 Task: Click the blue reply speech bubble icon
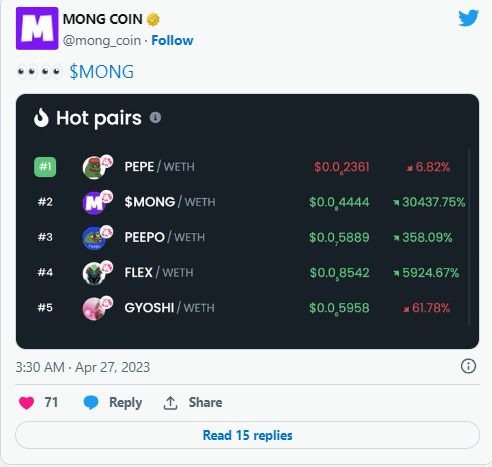91,402
